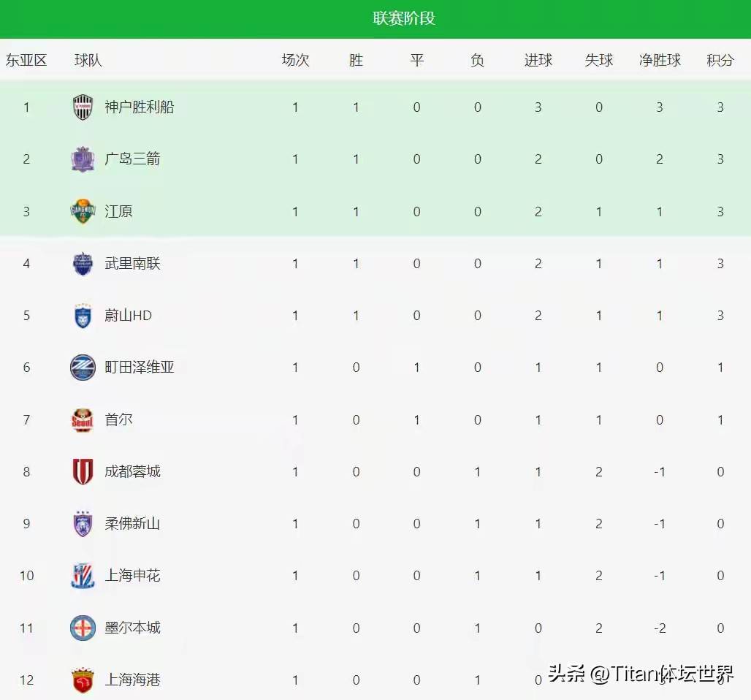
Task: Click the Ulsan HD blue crest
Action: (x=83, y=316)
